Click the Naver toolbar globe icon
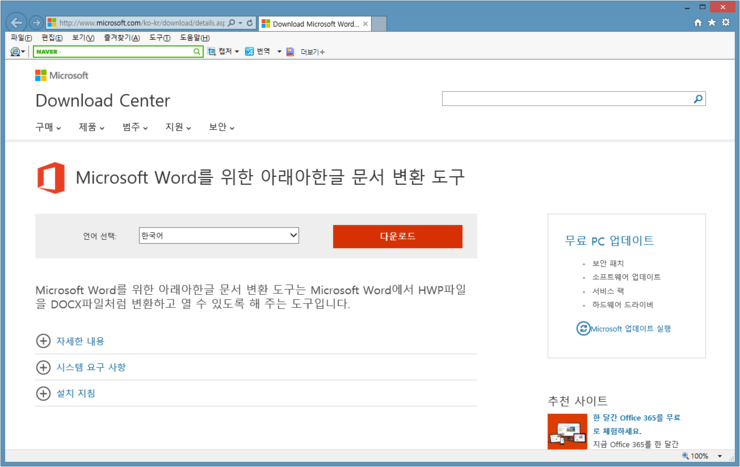The image size is (740, 467). 15,51
